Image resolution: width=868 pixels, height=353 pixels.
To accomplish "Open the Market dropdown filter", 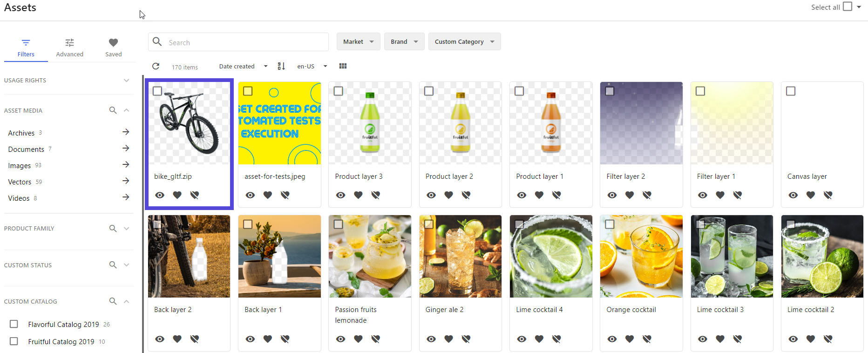I will [358, 42].
